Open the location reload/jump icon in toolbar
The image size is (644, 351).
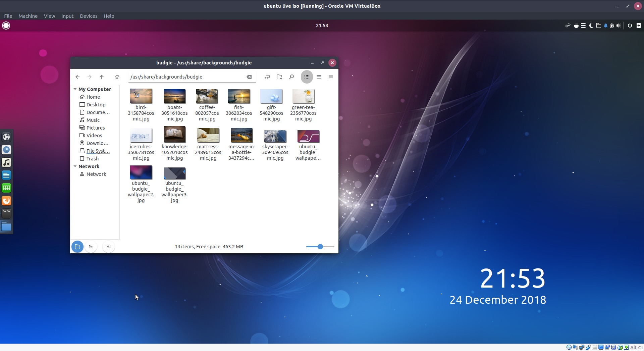tap(267, 77)
